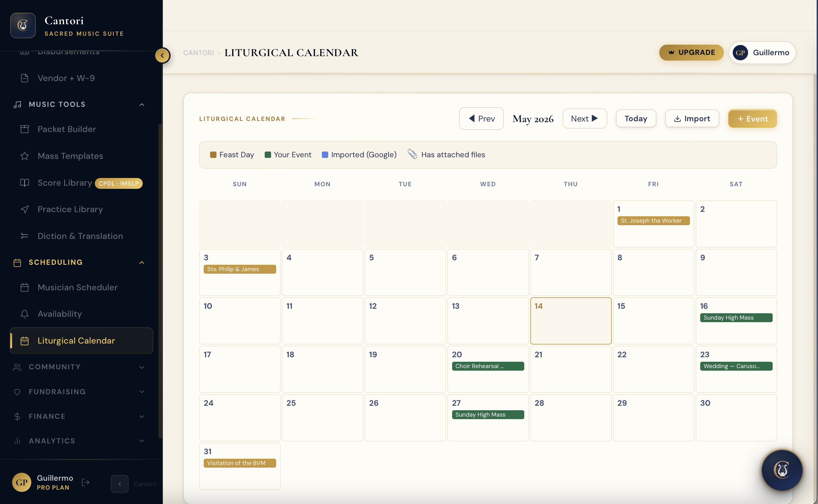Click the GP avatar in the header
Screen dimensions: 818x504
pyautogui.click(x=740, y=53)
